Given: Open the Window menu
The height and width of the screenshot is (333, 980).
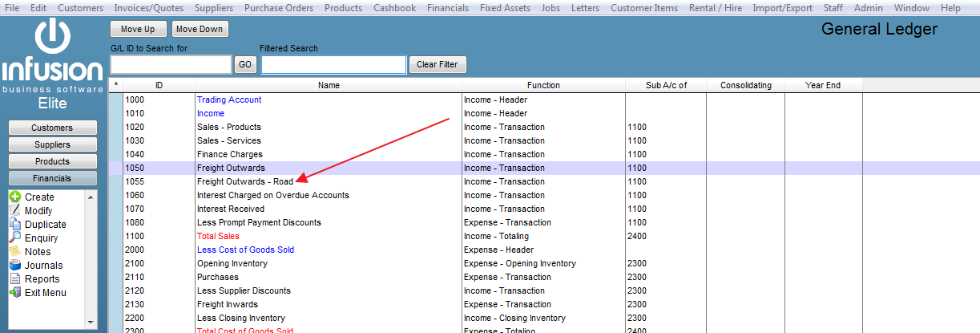Looking at the screenshot, I should [x=911, y=8].
